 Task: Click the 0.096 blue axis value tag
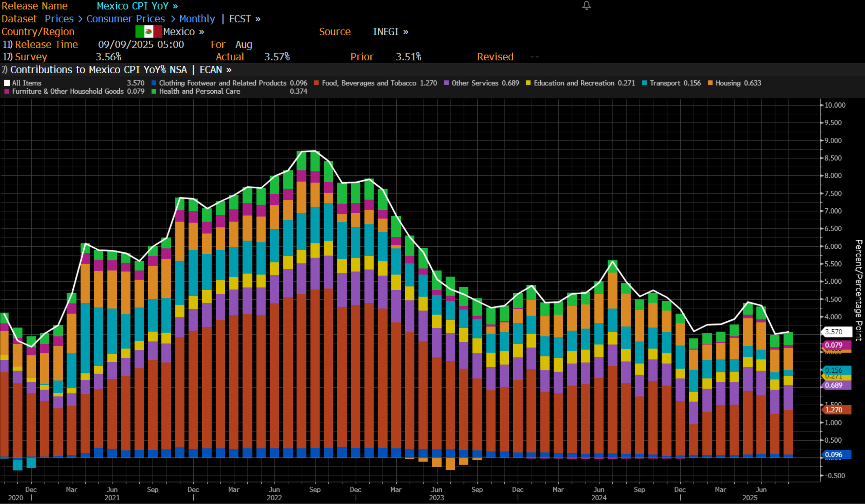point(836,455)
